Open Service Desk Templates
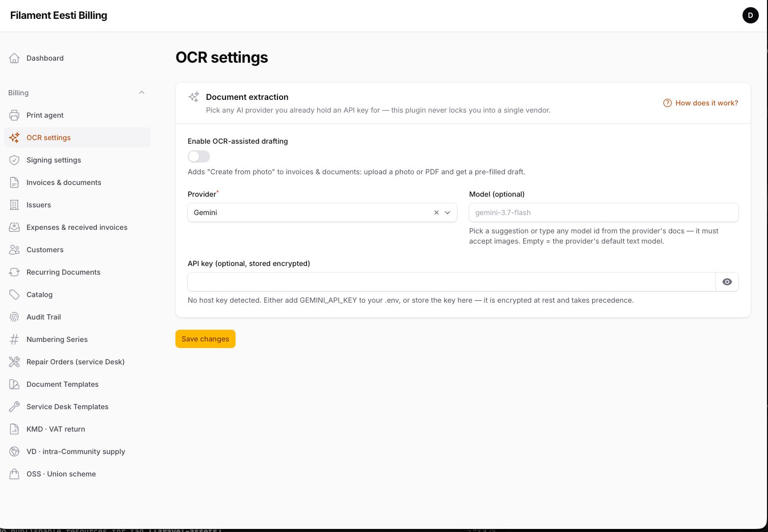This screenshot has height=532, width=768. 78,407
